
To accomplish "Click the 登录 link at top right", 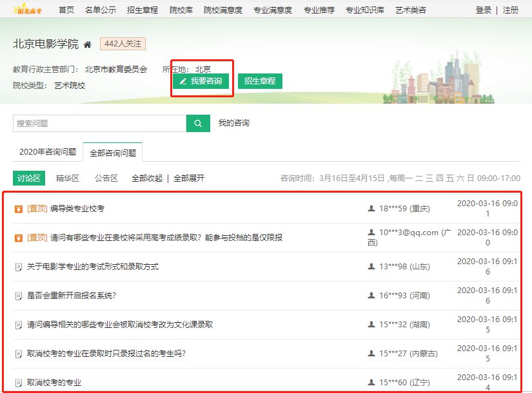I will (484, 10).
